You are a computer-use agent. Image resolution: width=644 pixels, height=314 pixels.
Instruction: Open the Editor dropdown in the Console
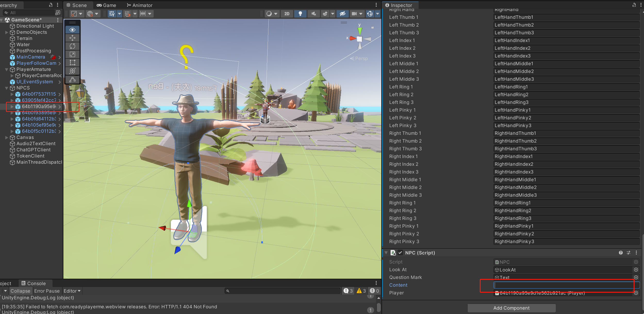click(x=72, y=291)
